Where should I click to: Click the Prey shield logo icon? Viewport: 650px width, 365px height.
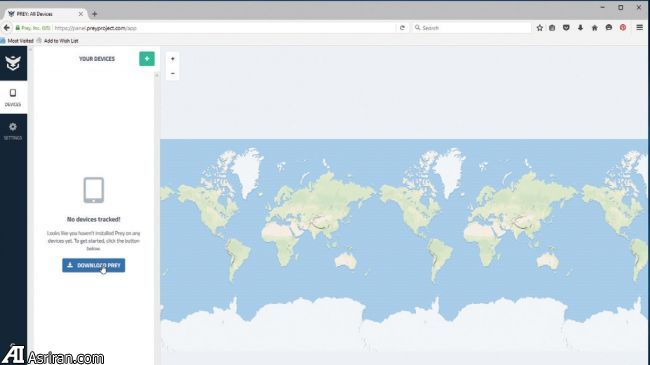click(13, 63)
